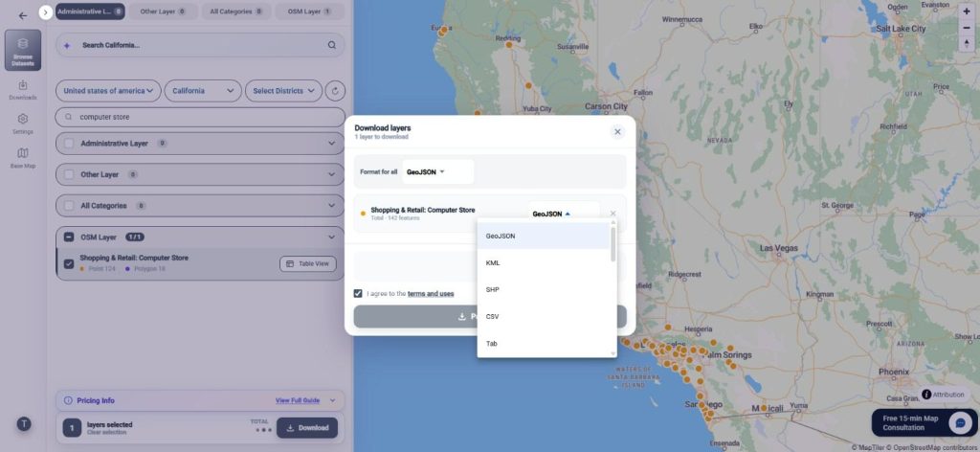Open the Downloads sidebar section
Viewport: 980px width, 452px height.
23,89
